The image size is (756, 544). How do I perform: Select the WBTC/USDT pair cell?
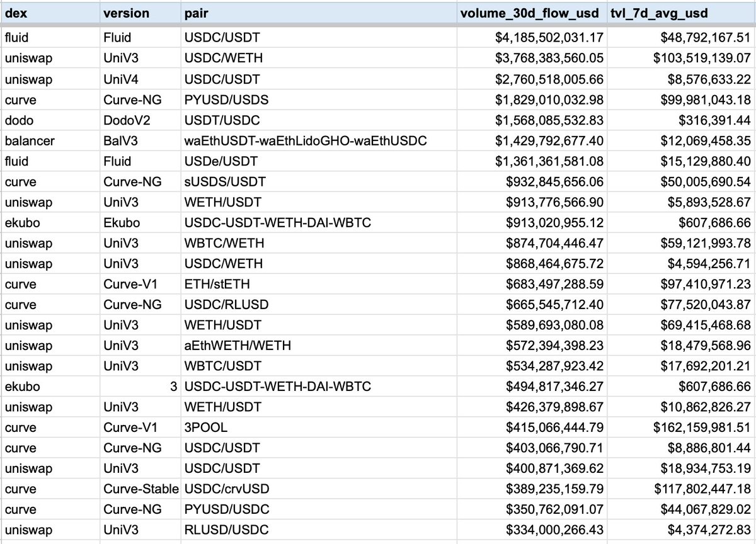point(319,366)
